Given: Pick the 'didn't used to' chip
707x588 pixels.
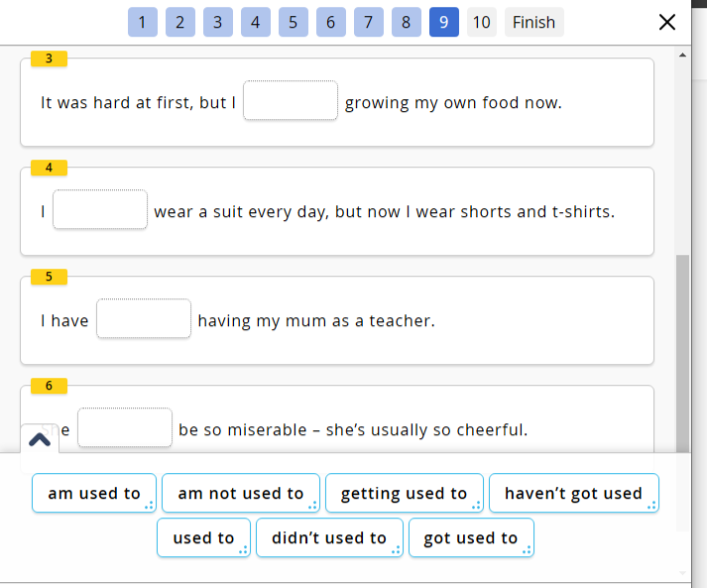Looking at the screenshot, I should pyautogui.click(x=329, y=537).
